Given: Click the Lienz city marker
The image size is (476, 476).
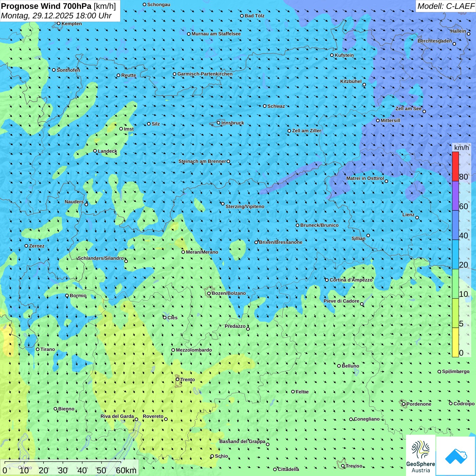Looking at the screenshot, I should point(417,218).
